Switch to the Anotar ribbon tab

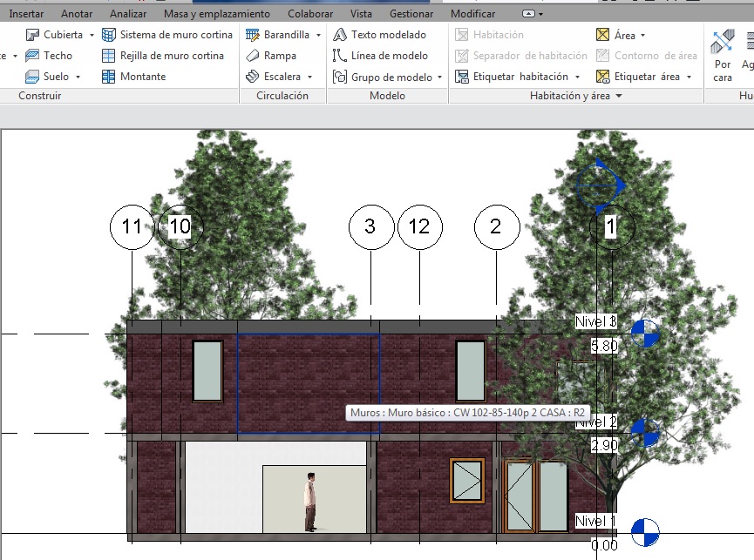tap(77, 14)
